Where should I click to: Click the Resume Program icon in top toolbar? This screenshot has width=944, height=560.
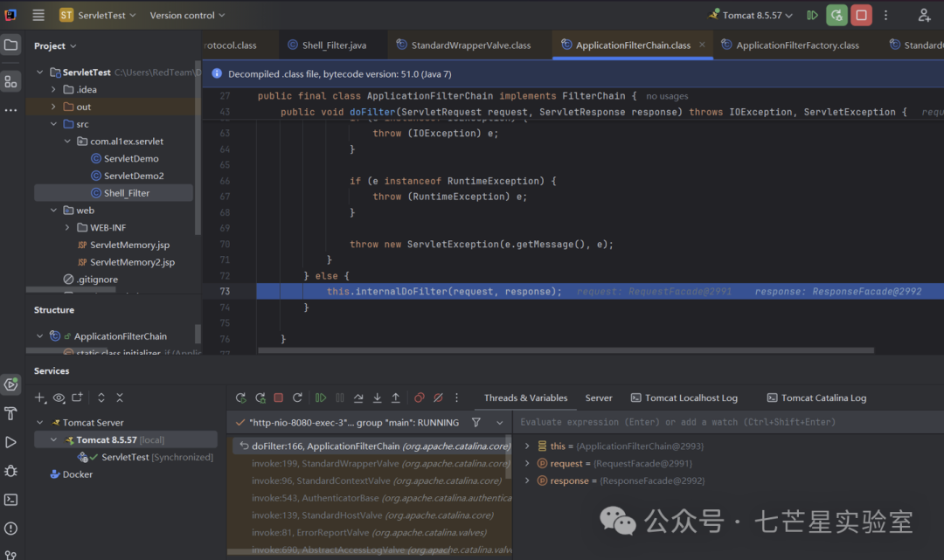click(812, 15)
